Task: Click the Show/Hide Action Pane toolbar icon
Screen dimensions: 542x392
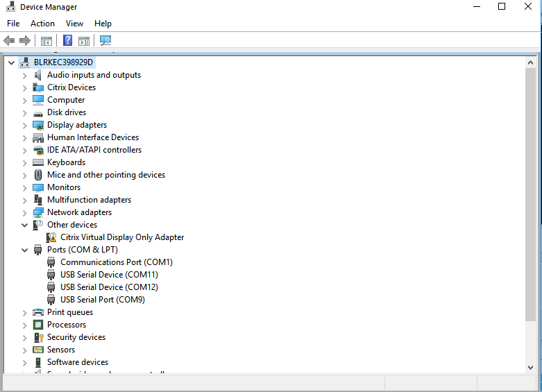Action: [84, 41]
